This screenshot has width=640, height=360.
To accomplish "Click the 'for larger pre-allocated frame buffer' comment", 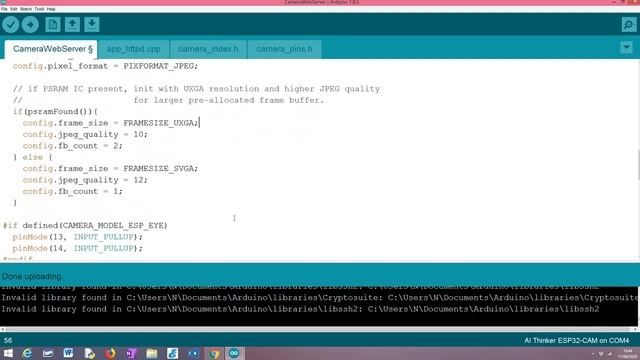I will tap(229, 100).
